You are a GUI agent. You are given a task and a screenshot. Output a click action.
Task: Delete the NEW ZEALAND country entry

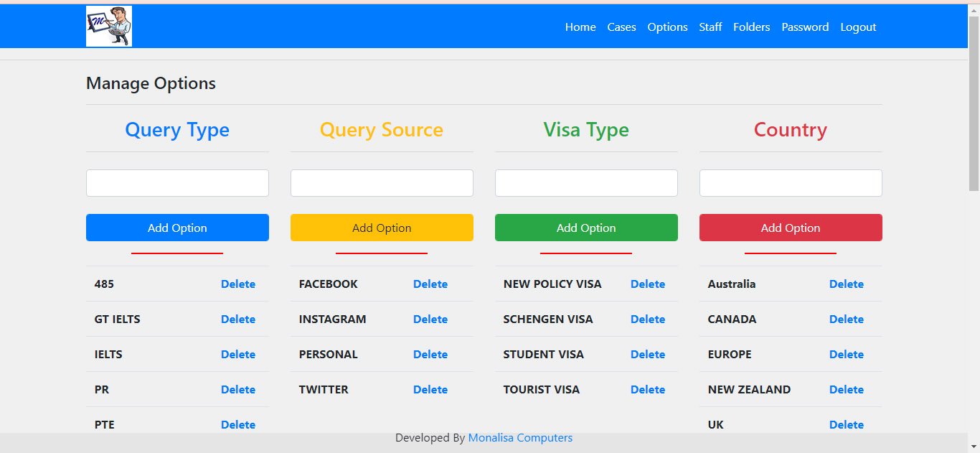(847, 390)
